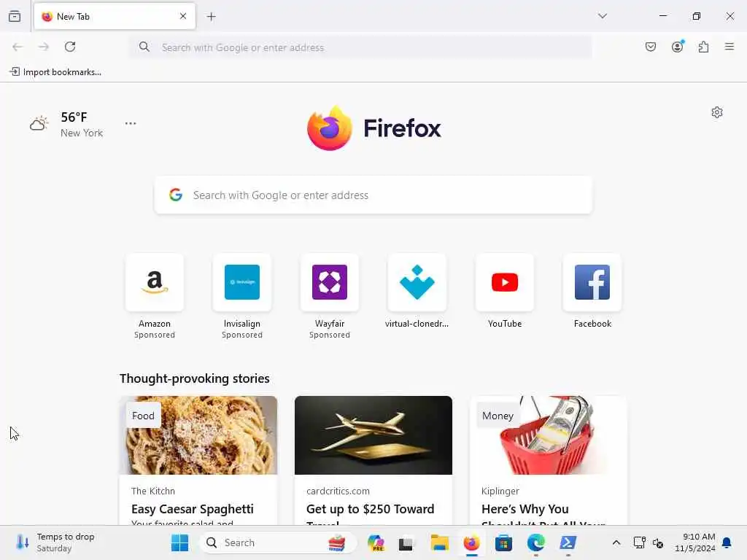Focus the Google search box on page
Image resolution: width=747 pixels, height=560 pixels.
(373, 195)
